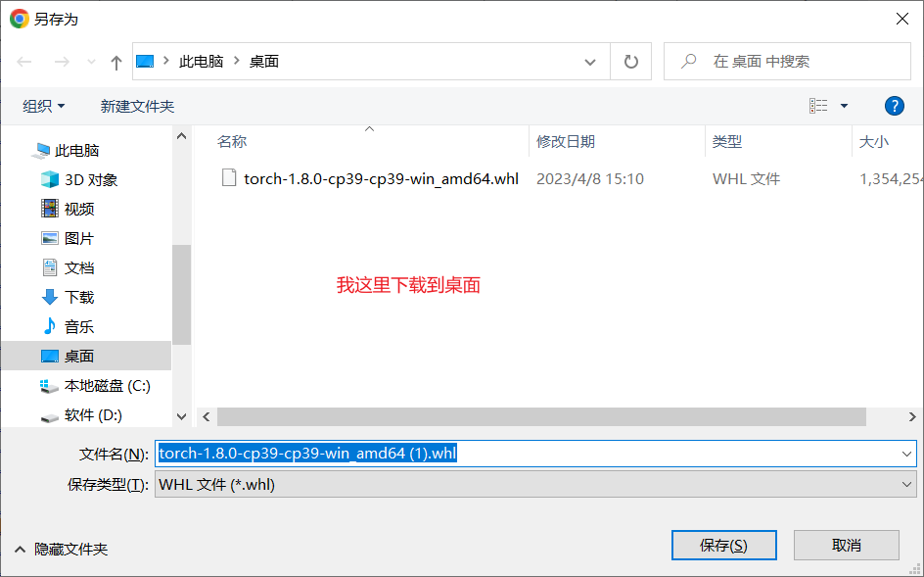Click the computer icon in address bar
Screen dimensions: 924x577
(145, 61)
